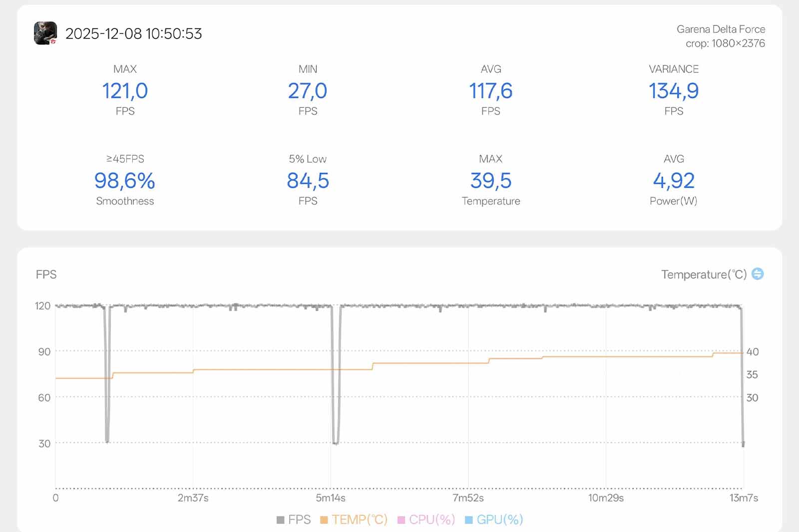Image resolution: width=799 pixels, height=532 pixels.
Task: Click the orange TEMP legend swatch
Action: click(324, 520)
